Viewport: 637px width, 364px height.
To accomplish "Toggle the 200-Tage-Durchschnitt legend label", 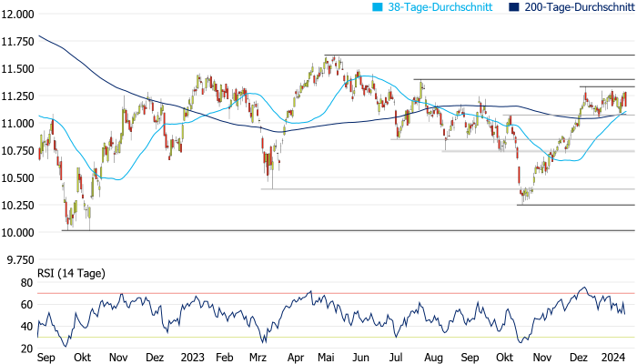I will [574, 6].
